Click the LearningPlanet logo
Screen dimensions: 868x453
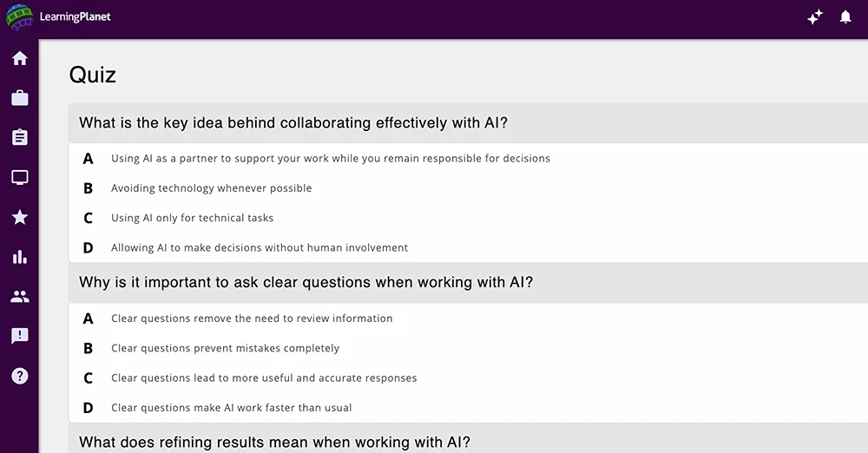point(59,17)
